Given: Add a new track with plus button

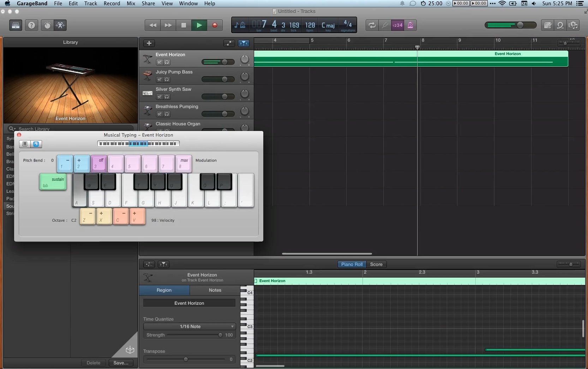Looking at the screenshot, I should 149,43.
